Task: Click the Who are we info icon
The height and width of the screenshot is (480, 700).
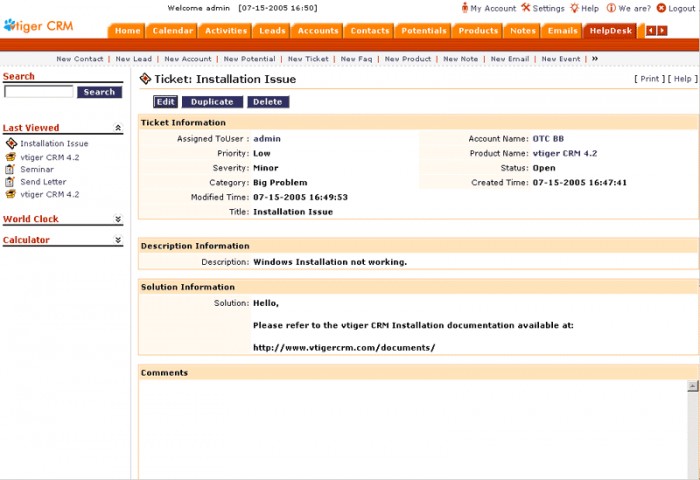Action: 611,8
